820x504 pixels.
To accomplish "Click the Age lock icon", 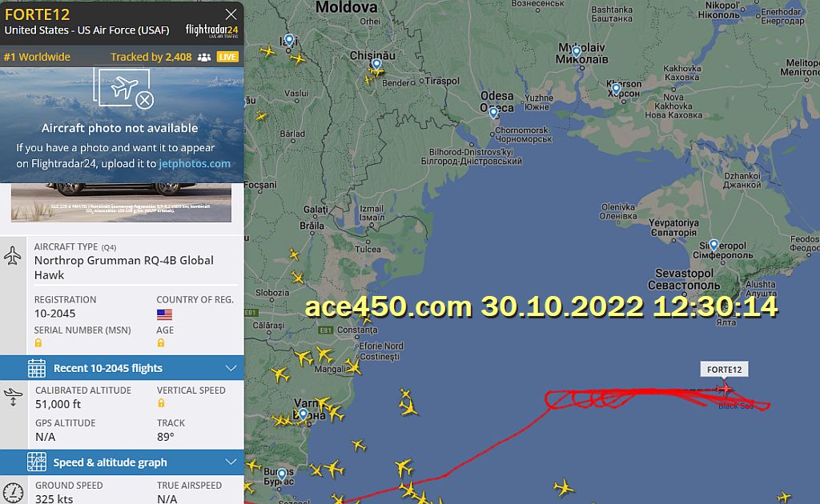I will tap(160, 343).
